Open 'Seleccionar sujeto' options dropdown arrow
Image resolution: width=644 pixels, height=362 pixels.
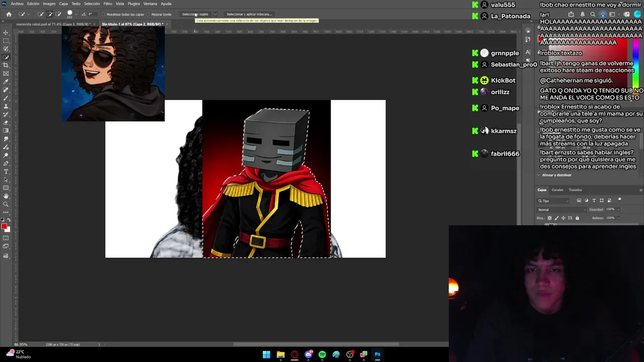click(x=215, y=14)
